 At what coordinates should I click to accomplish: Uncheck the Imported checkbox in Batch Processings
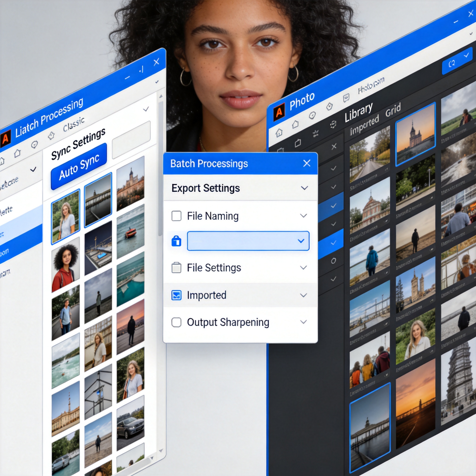coord(176,295)
